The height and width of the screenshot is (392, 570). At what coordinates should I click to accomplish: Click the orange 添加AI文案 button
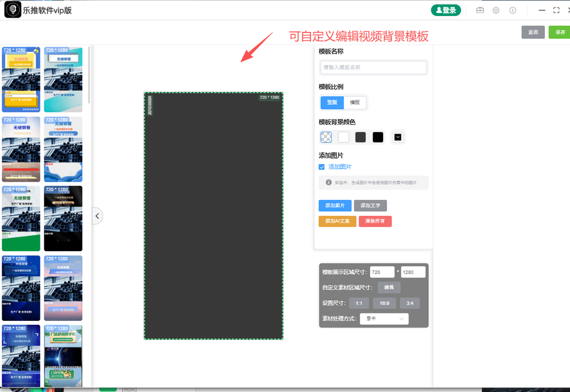[337, 221]
